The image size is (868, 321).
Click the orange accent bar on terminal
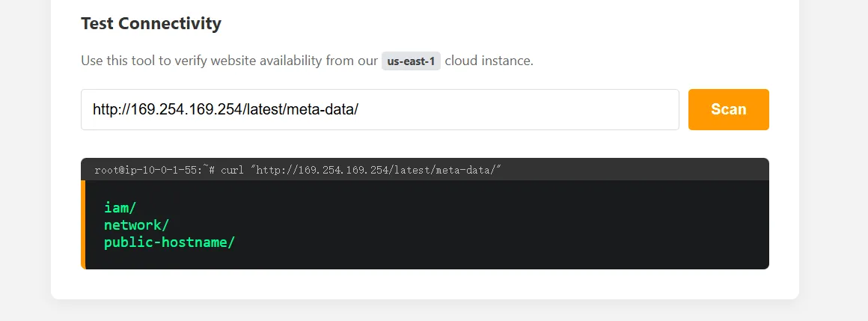click(83, 224)
